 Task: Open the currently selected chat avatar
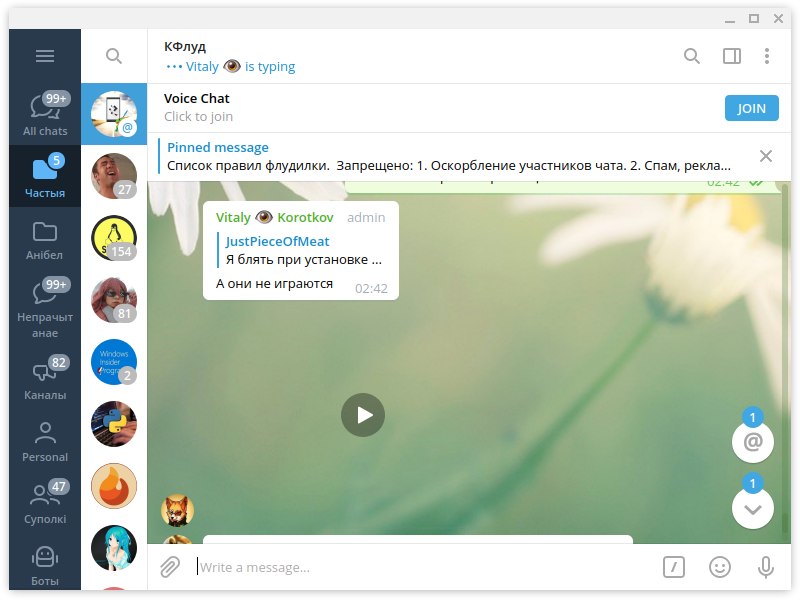click(114, 114)
